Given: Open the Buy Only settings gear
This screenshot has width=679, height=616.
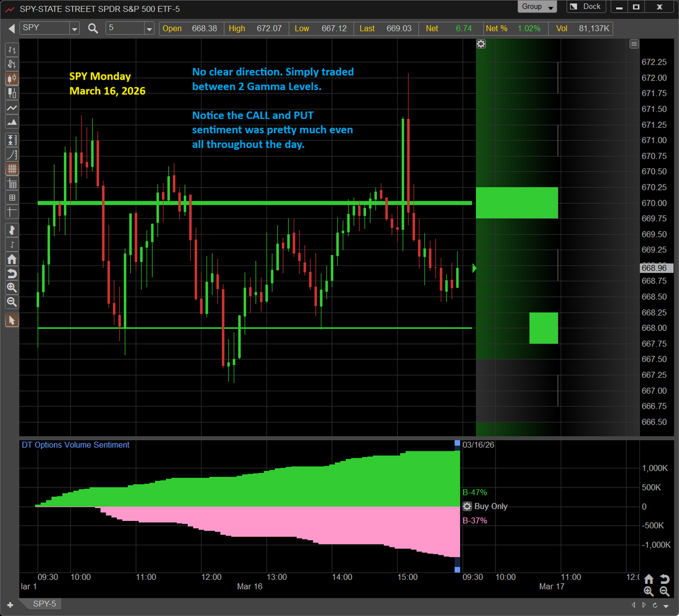Looking at the screenshot, I should [467, 506].
